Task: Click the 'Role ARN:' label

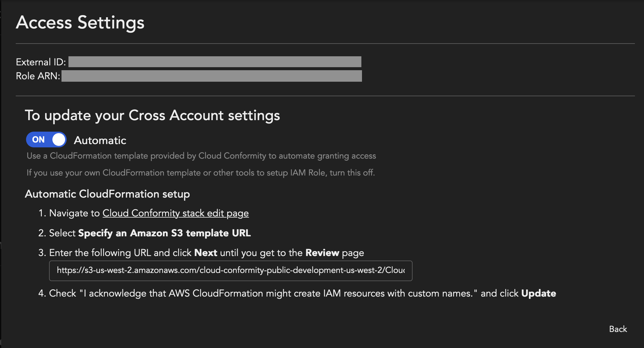Action: pyautogui.click(x=38, y=76)
